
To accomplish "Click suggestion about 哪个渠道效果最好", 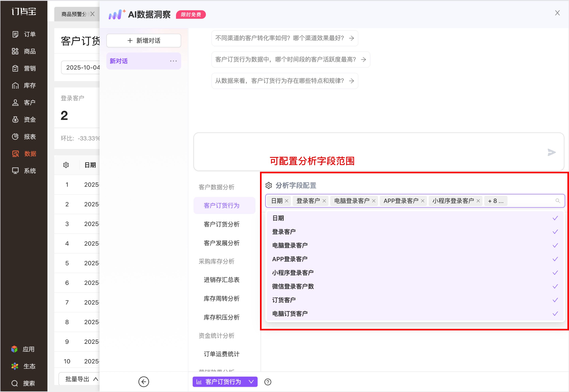I will pos(284,38).
